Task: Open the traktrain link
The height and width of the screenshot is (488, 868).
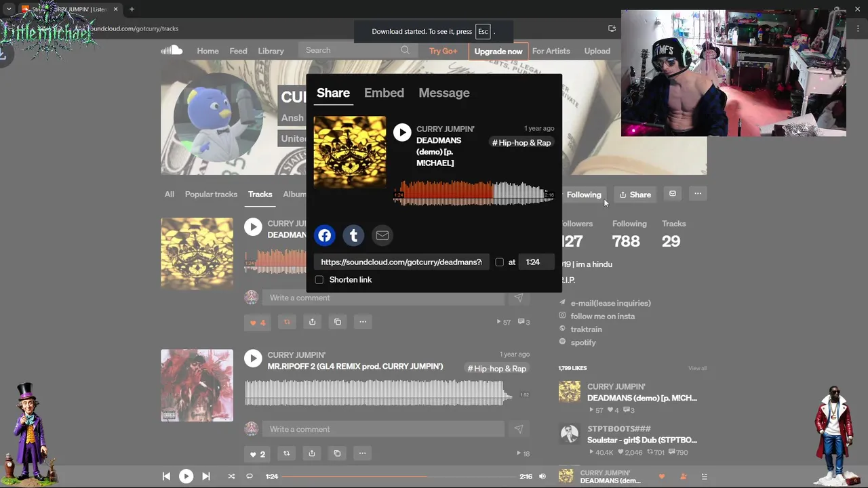Action: click(x=586, y=329)
